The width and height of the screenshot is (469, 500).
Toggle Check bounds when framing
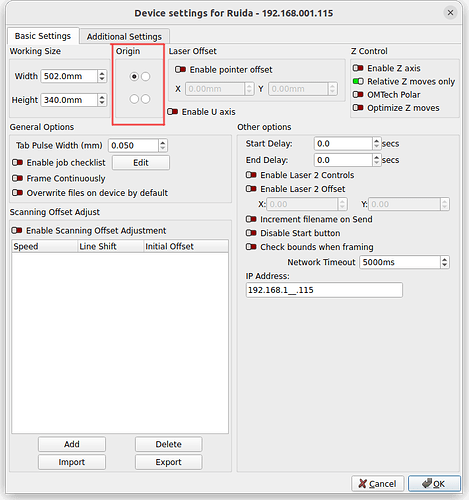pyautogui.click(x=251, y=247)
